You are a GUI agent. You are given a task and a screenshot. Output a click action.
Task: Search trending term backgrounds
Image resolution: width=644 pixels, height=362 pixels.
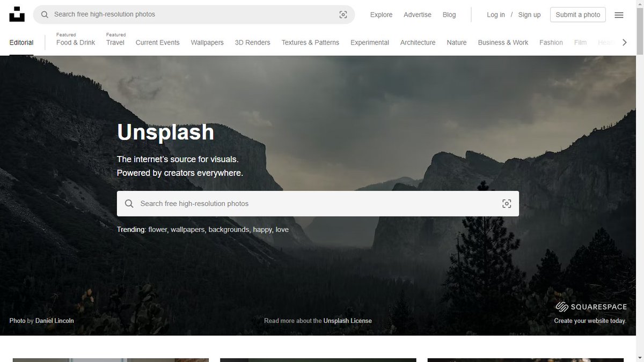point(229,230)
